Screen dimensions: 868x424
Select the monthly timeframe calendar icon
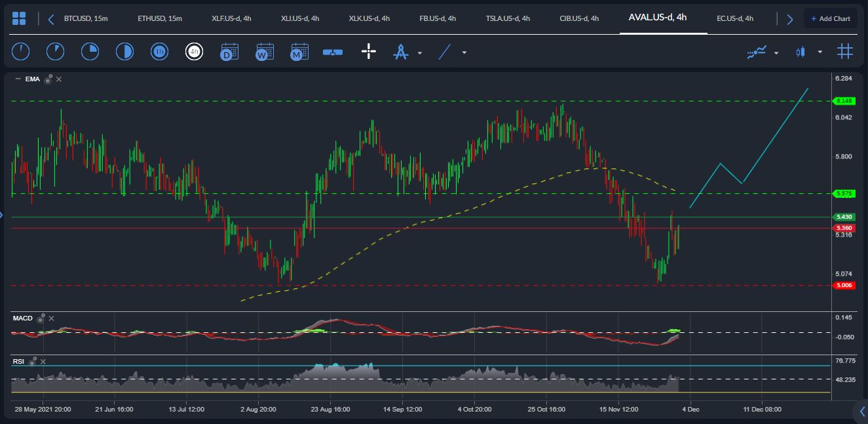299,52
